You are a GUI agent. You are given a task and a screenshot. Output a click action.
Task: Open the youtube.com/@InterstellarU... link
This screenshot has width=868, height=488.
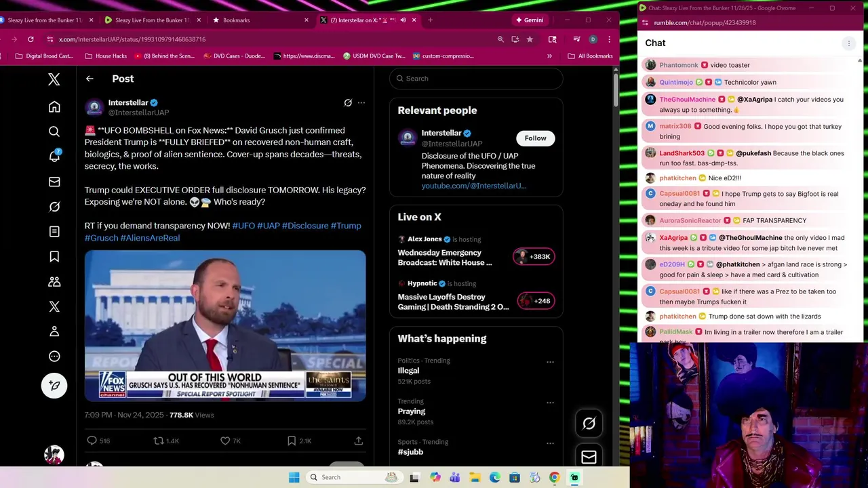474,186
